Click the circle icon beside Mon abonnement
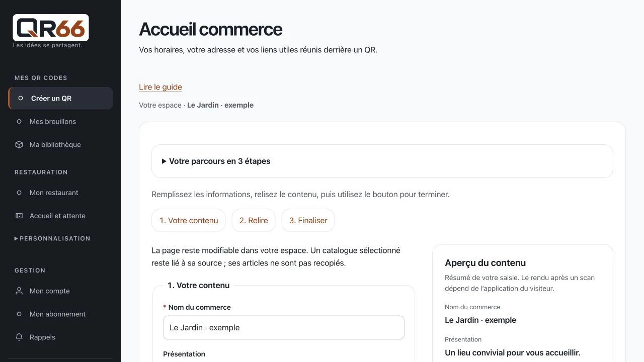The image size is (644, 362). pyautogui.click(x=19, y=314)
